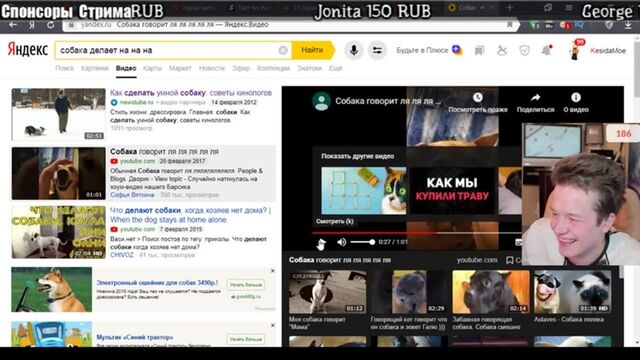Open KesidaMoe user avatar
This screenshot has height=360, width=640.
click(x=576, y=51)
